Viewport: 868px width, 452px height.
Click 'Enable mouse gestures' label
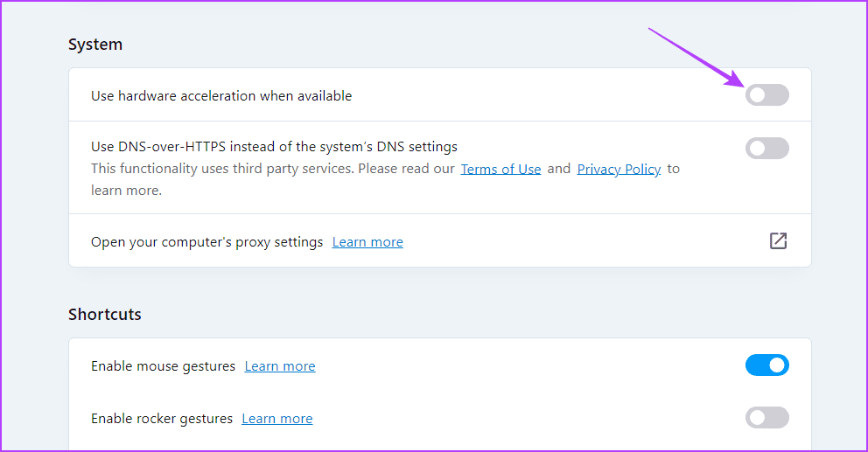[x=164, y=366]
